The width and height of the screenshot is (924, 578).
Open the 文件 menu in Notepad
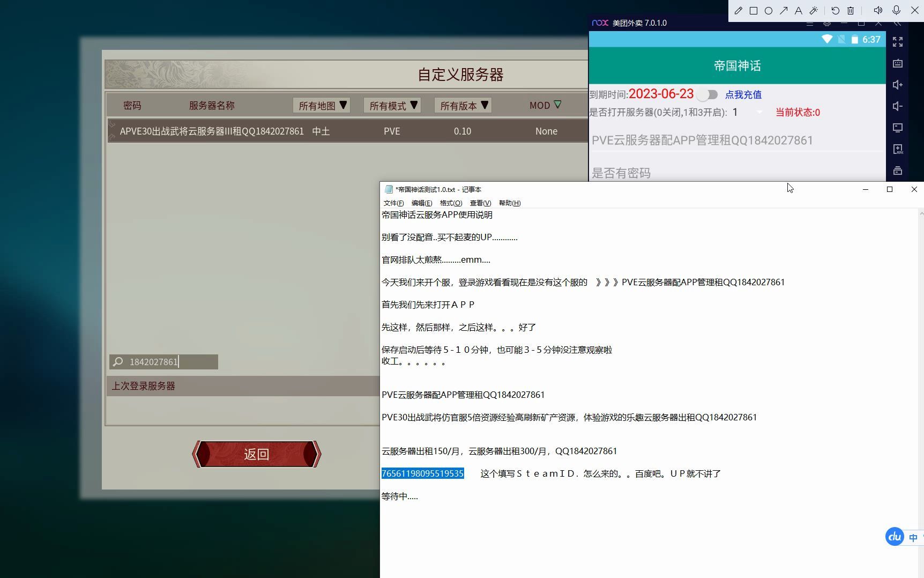(x=393, y=203)
